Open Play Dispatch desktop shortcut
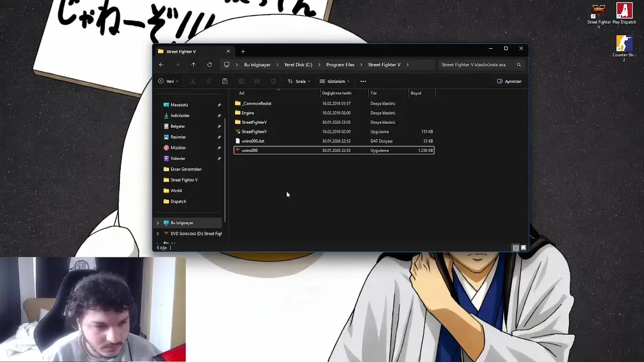 (x=624, y=14)
